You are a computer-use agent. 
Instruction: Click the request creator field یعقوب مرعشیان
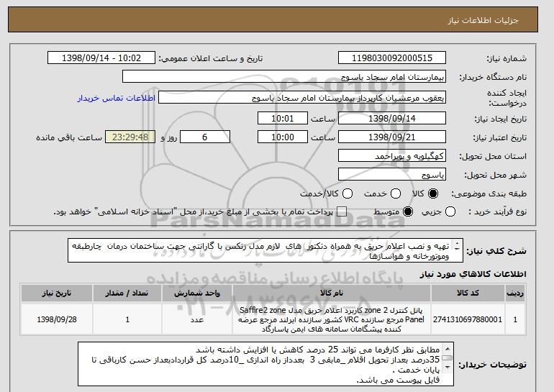pos(302,98)
